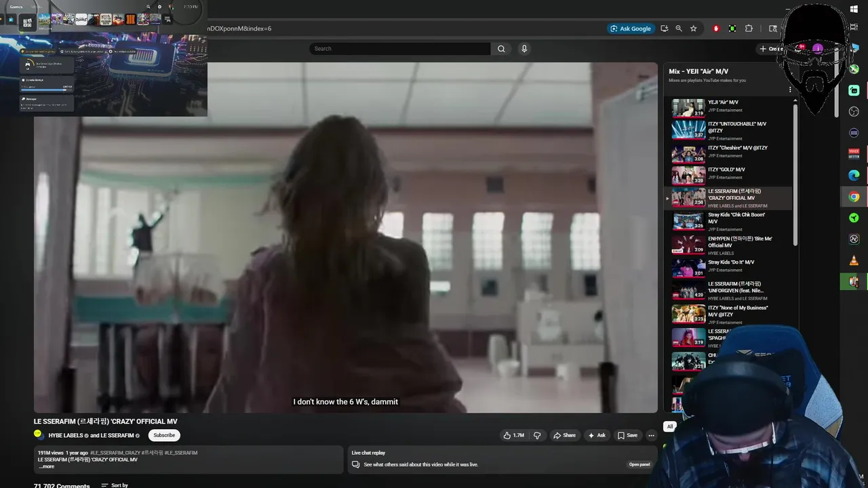Image resolution: width=868 pixels, height=488 pixels.
Task: Open VLC media player from the taskbar
Action: (x=854, y=260)
